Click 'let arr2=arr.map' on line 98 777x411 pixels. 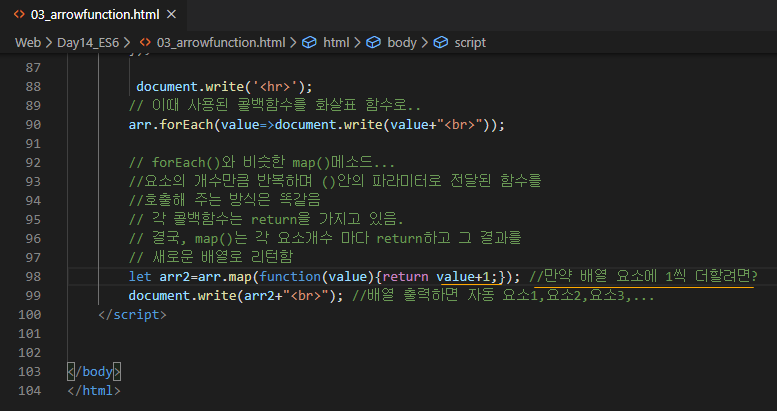(190, 277)
